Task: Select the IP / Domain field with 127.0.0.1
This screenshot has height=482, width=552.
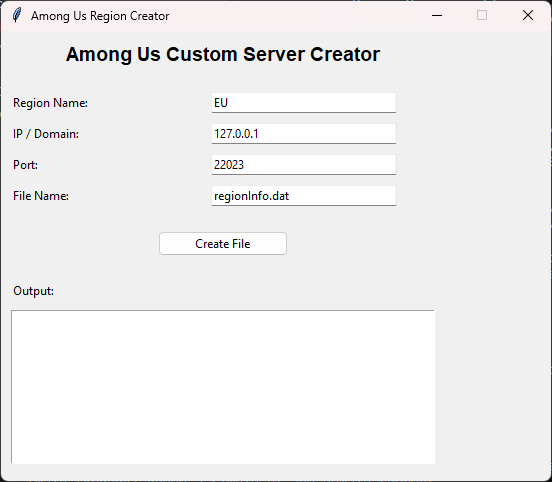Action: pos(304,134)
